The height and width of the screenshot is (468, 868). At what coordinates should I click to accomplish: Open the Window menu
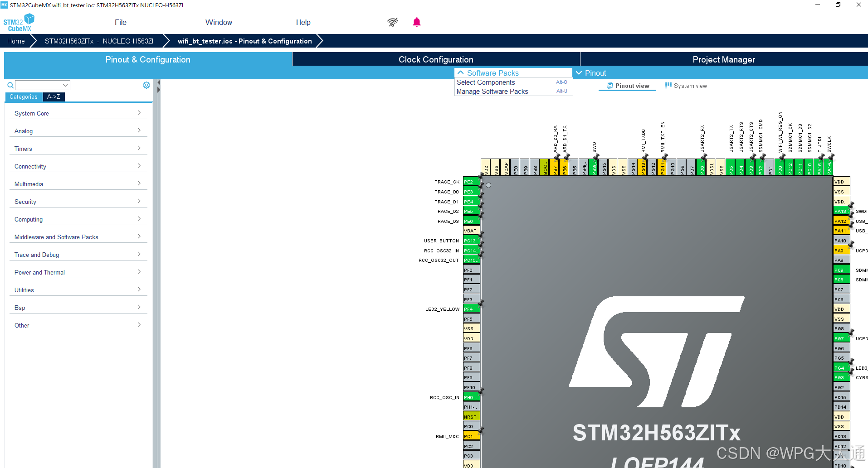click(x=219, y=22)
